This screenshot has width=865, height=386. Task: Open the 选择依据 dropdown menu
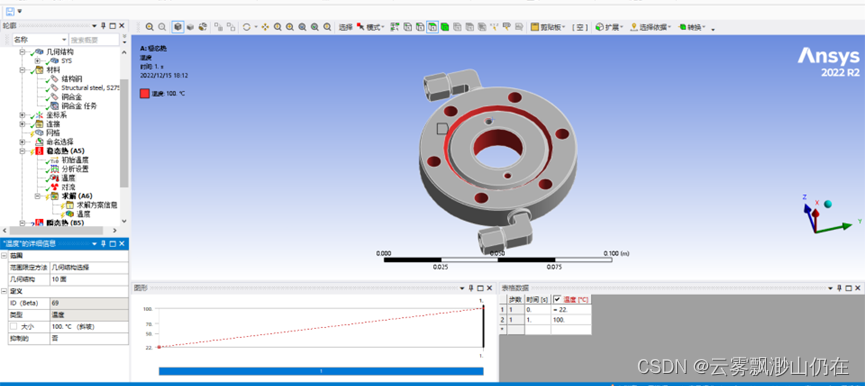click(x=650, y=26)
